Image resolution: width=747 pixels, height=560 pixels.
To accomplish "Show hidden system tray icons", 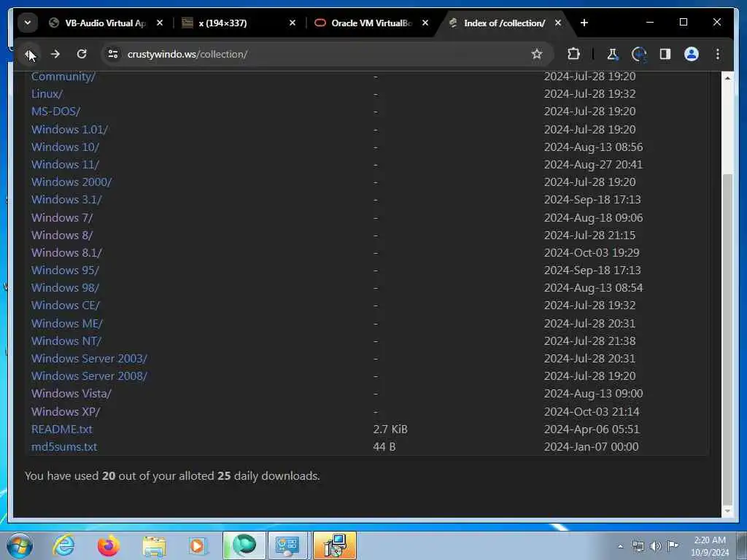I will 620,546.
